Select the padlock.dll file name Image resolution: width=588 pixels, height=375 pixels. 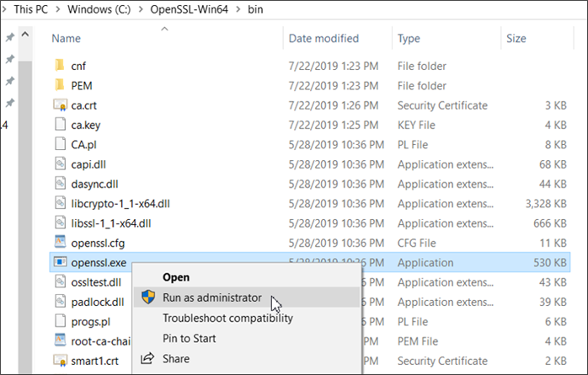tap(98, 302)
